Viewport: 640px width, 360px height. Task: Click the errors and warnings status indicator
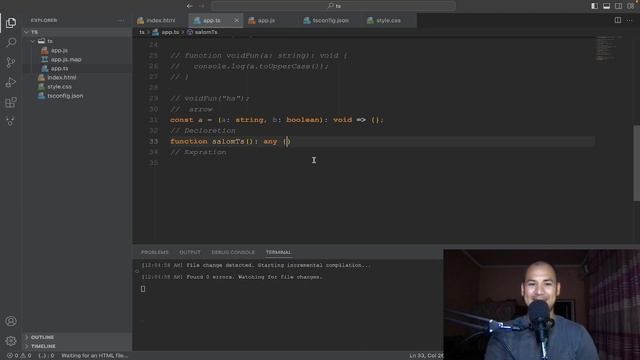19,356
